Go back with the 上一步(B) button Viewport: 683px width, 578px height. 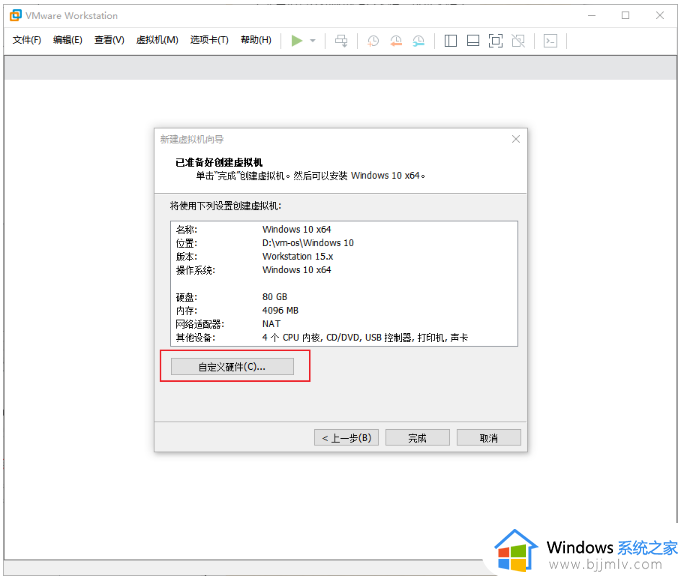pos(346,438)
